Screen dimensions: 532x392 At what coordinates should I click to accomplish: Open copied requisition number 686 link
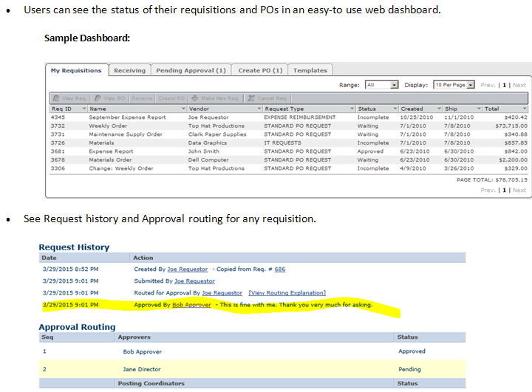pyautogui.click(x=280, y=269)
